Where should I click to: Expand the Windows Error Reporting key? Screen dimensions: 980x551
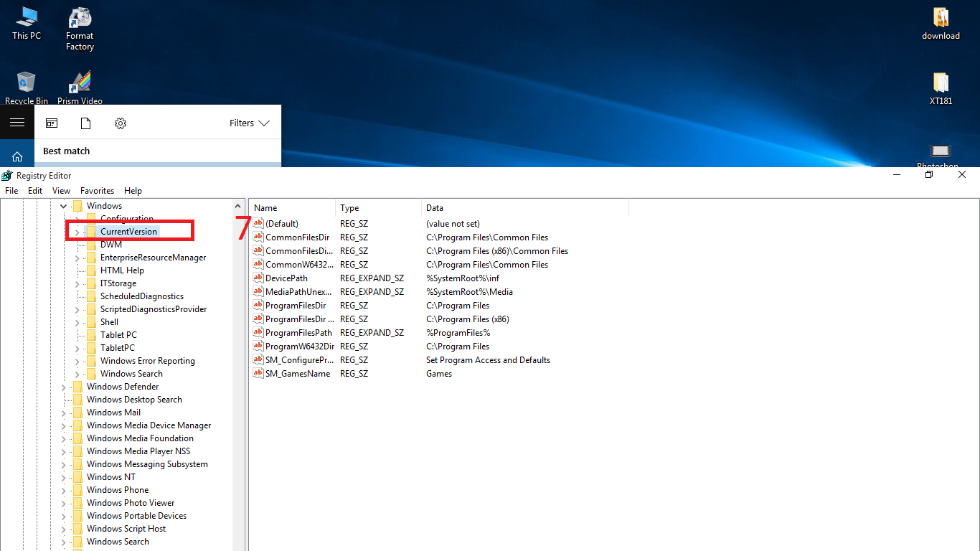point(77,362)
